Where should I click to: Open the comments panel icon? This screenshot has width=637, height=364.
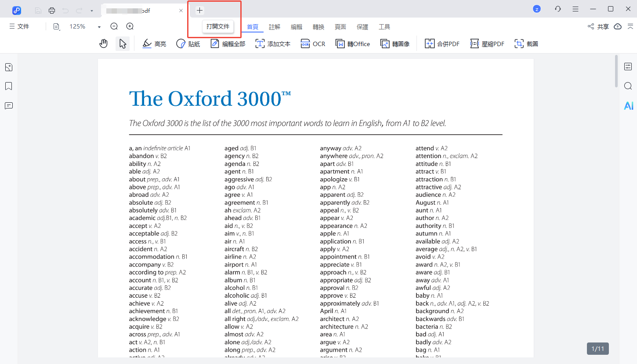pyautogui.click(x=9, y=105)
